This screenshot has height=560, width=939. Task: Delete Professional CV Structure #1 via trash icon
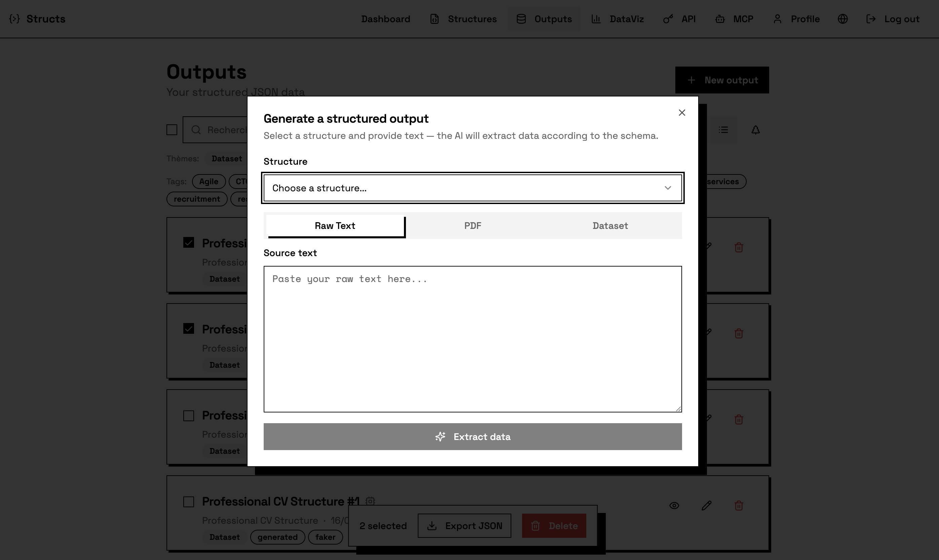click(x=739, y=505)
